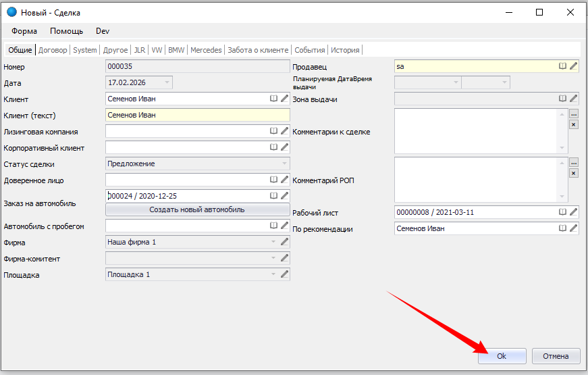This screenshot has width=588, height=375.
Task: Click pencil icon beside По рекомендации field
Action: [574, 228]
